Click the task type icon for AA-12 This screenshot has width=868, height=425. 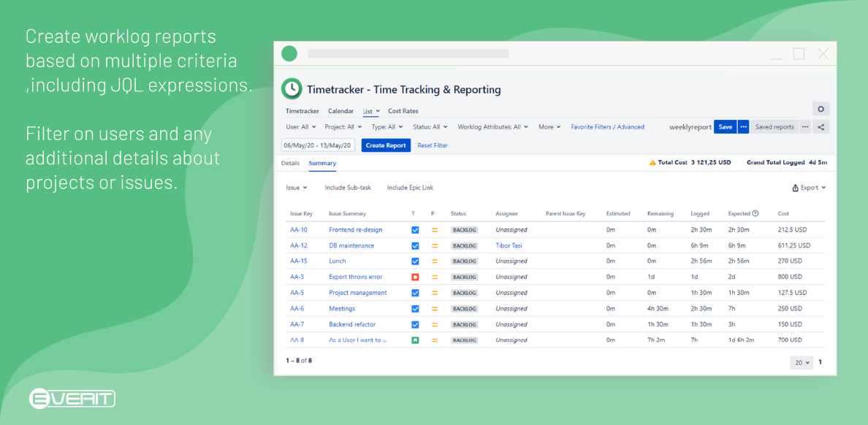coord(415,245)
